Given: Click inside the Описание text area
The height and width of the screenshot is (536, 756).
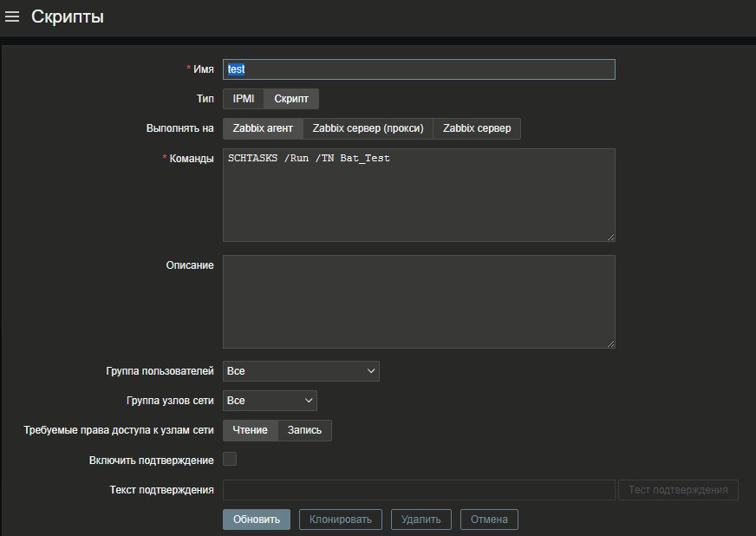Looking at the screenshot, I should [x=419, y=301].
